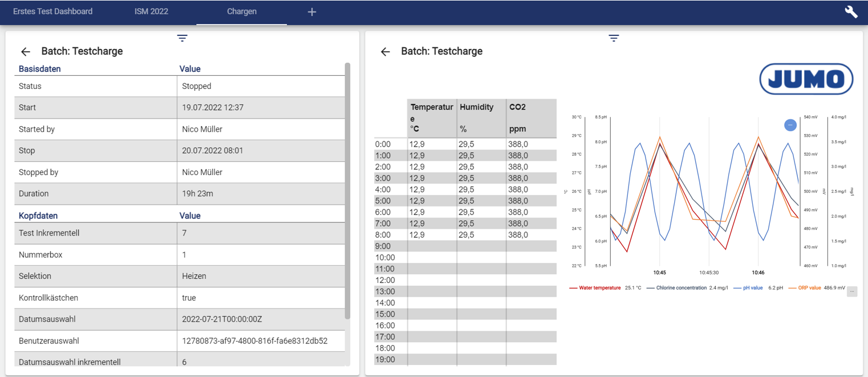
Task: Click the blue zoom-out minus button on chart
Action: (x=790, y=125)
